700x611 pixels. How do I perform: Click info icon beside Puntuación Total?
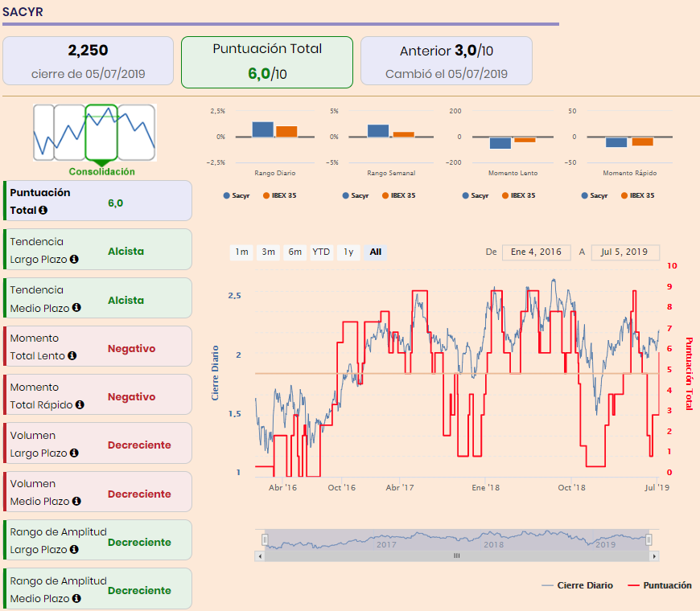click(43, 210)
